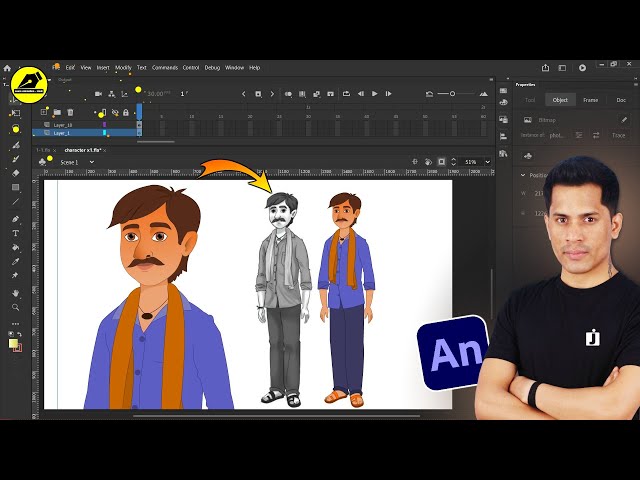This screenshot has width=640, height=480.
Task: Toggle highlight layers column header
Action: (103, 112)
